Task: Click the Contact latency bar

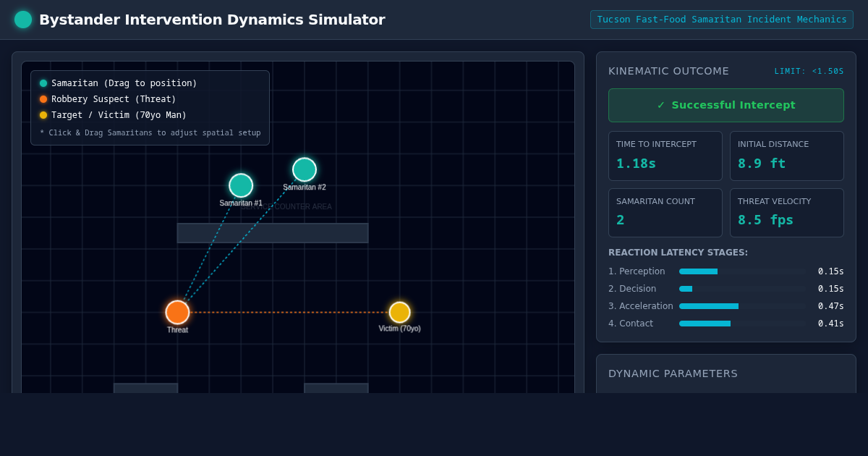Action: coord(742,324)
